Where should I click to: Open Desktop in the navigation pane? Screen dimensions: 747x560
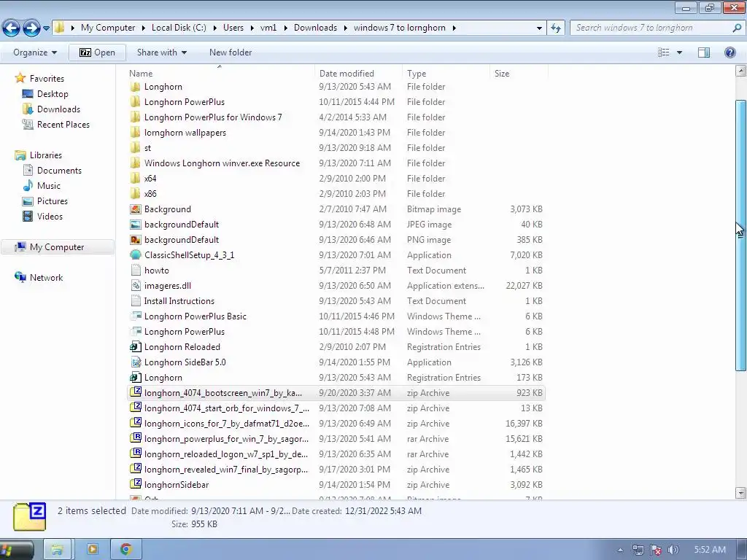coord(53,94)
